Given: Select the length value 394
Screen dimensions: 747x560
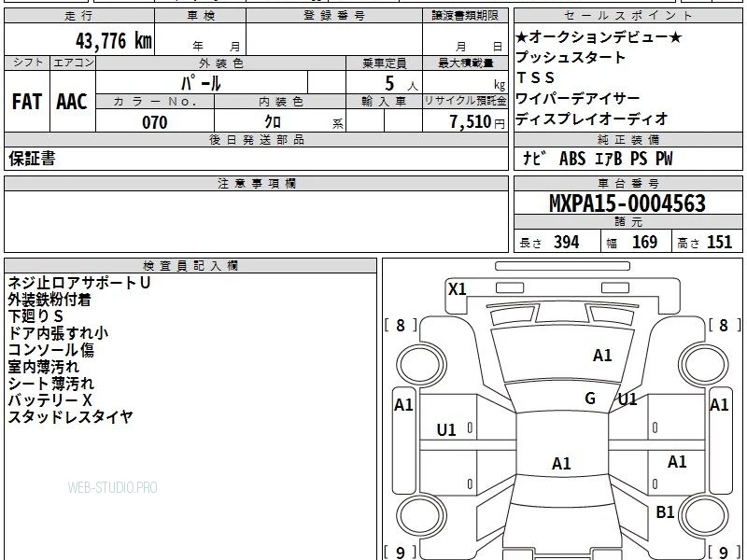Looking at the screenshot, I should (x=567, y=242).
